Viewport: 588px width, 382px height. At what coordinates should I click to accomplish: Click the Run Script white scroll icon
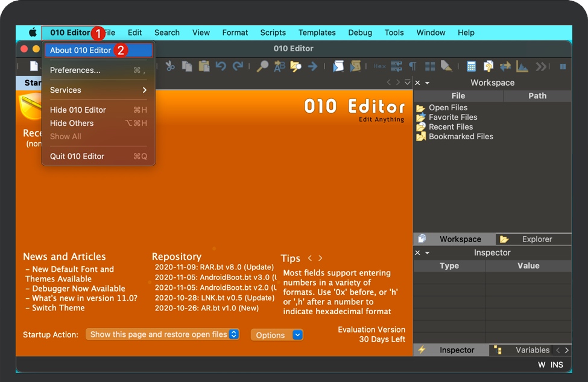(338, 66)
